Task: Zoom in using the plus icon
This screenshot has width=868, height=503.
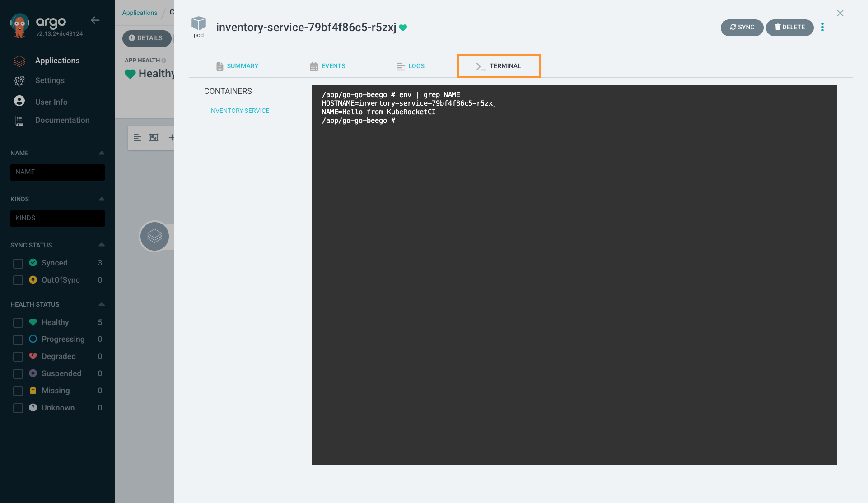Action: (172, 137)
